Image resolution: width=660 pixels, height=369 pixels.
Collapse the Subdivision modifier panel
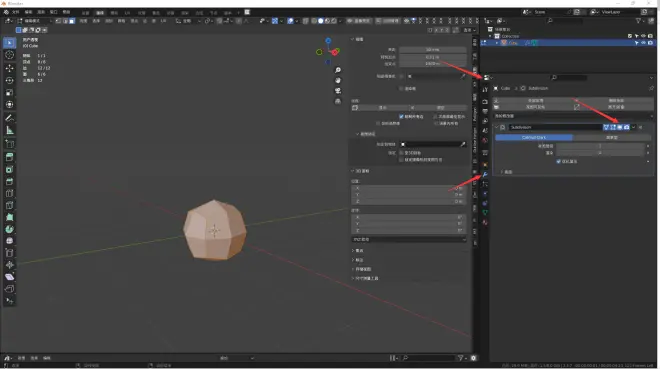pos(497,127)
